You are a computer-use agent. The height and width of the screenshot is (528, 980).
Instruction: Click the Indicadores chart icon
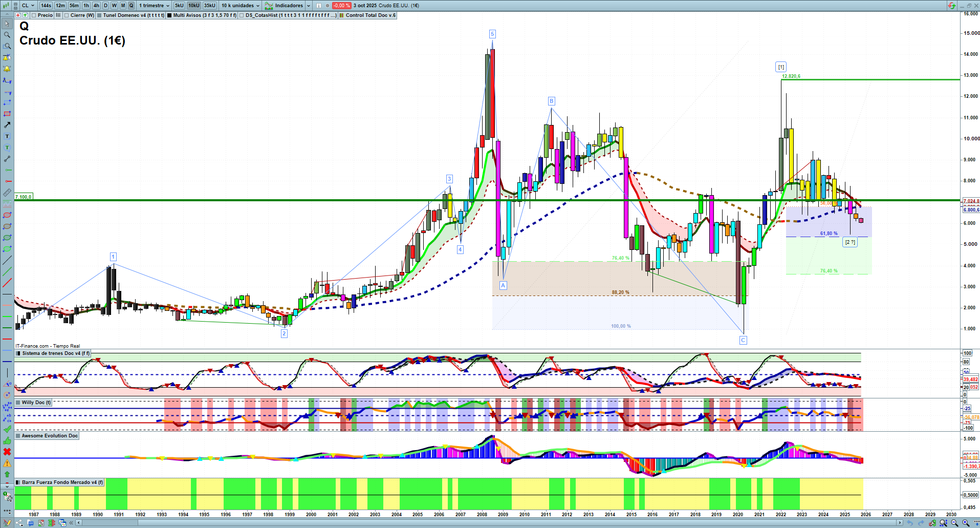269,6
